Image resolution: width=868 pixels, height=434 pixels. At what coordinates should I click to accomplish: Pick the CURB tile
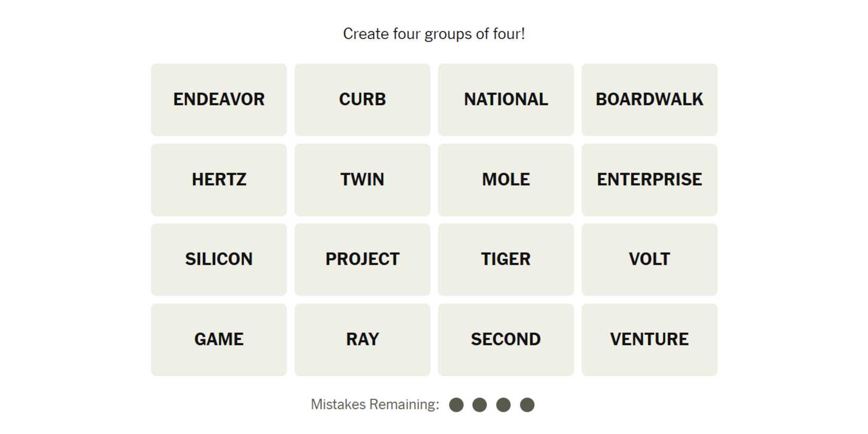coord(362,99)
